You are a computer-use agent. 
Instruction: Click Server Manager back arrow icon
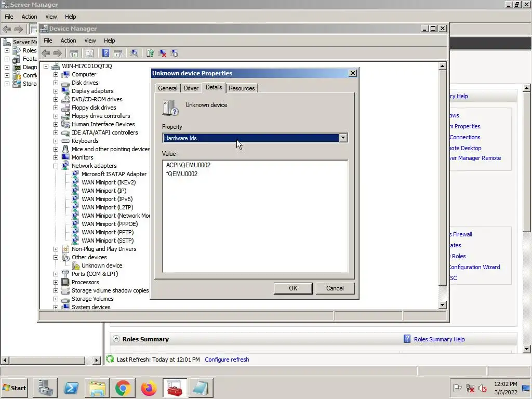(x=7, y=30)
